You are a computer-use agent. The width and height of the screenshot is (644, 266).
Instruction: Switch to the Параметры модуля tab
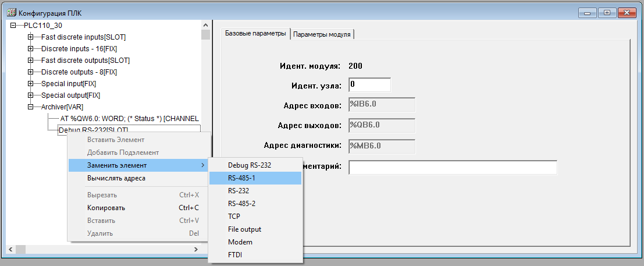click(322, 34)
